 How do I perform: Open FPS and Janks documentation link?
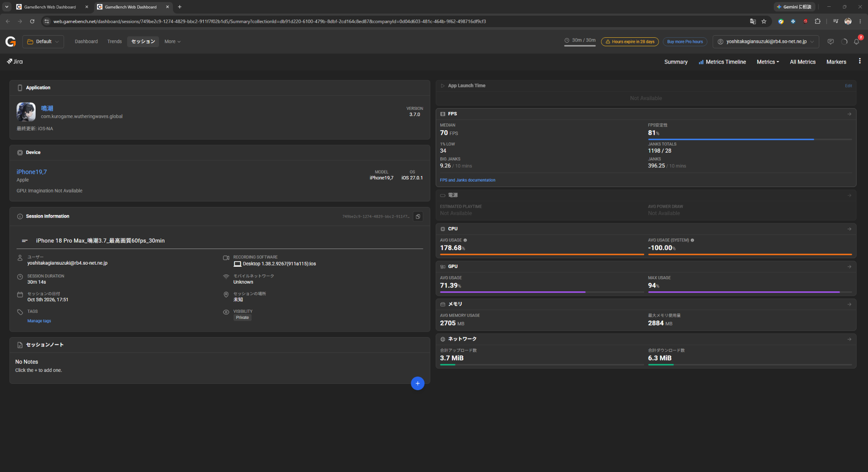tap(467, 180)
